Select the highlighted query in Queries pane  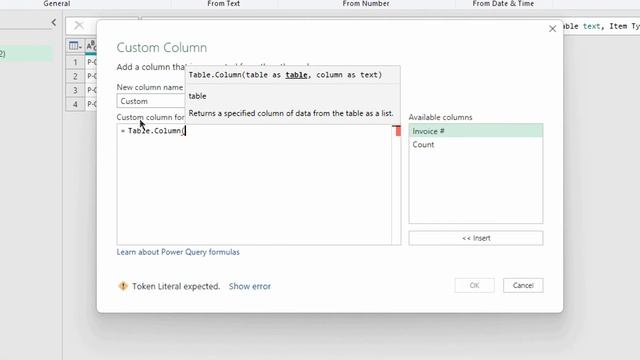[x=26, y=53]
